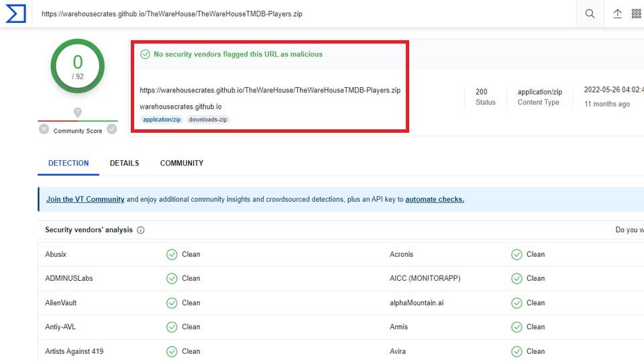644x362 pixels.
Task: Click the 'Acronis' vendor name
Action: click(401, 255)
